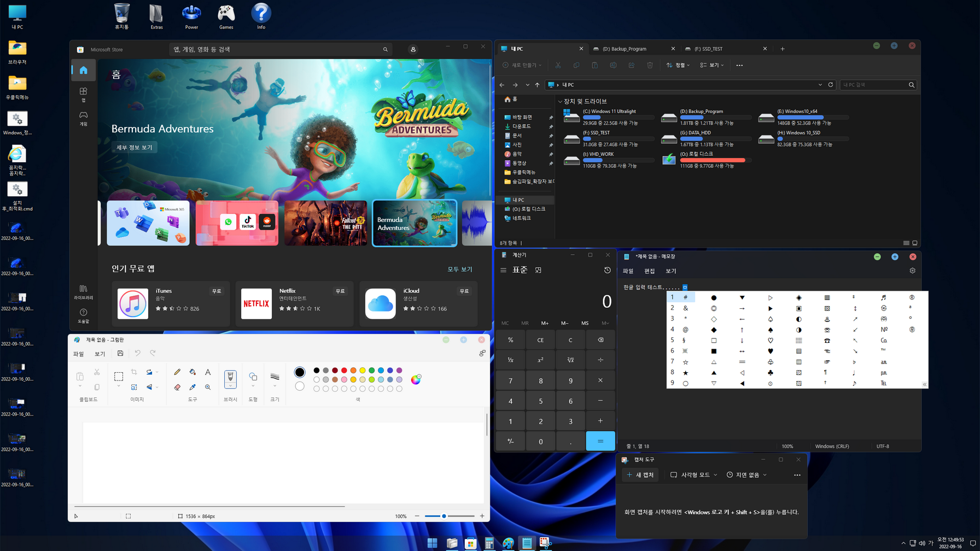Click the CE button in Calculator
The image size is (980, 551).
[x=540, y=340]
